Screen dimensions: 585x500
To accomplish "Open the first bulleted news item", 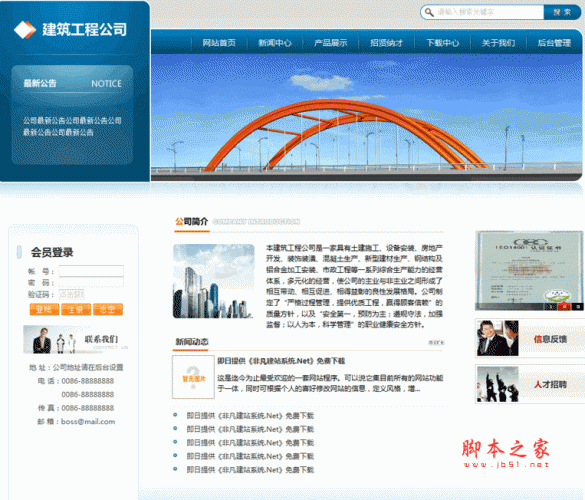I will point(250,416).
